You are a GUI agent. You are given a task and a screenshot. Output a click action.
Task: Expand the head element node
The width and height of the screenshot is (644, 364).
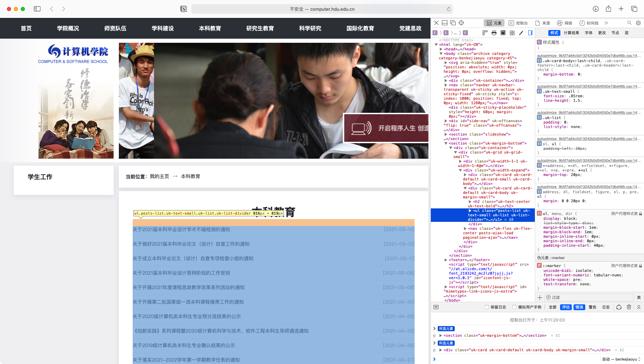point(441,49)
